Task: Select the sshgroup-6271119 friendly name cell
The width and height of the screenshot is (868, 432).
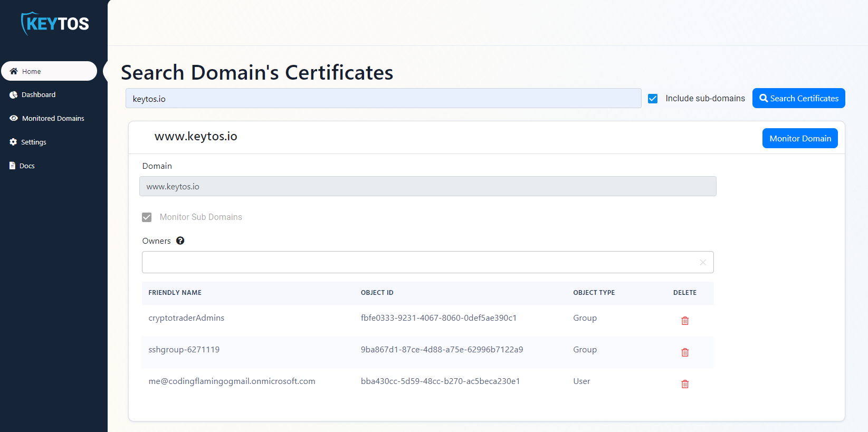Action: point(184,350)
